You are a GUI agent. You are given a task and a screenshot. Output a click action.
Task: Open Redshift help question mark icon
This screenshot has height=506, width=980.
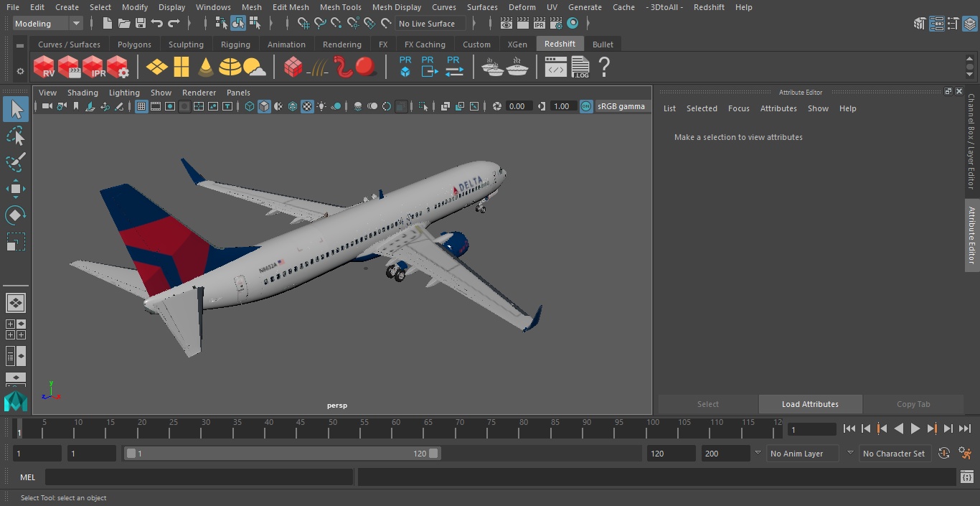point(604,67)
